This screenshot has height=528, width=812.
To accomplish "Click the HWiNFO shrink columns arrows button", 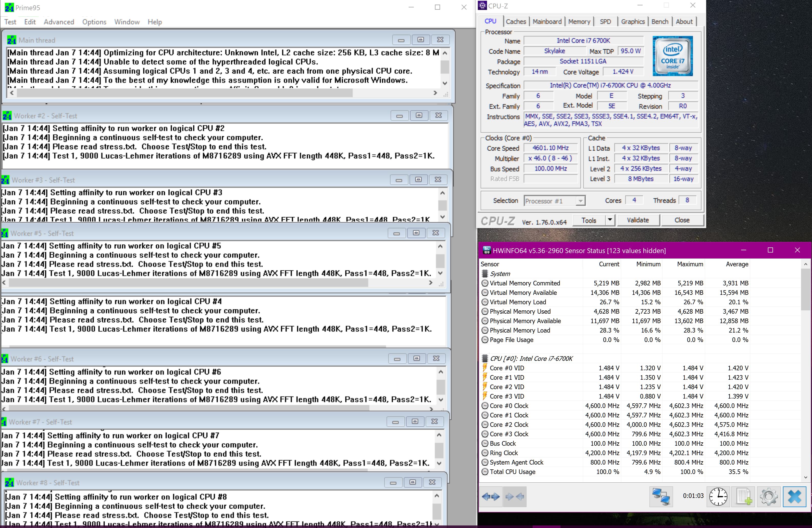I will (515, 497).
